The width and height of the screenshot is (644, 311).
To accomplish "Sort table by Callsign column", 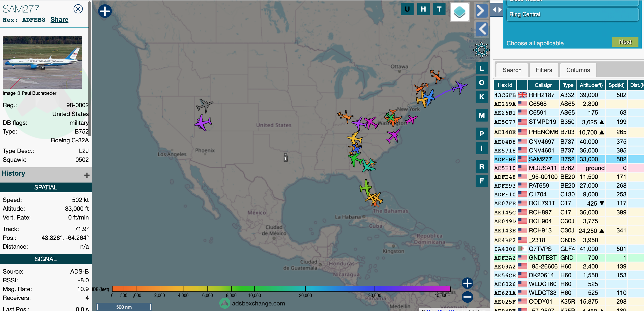I will coord(543,85).
